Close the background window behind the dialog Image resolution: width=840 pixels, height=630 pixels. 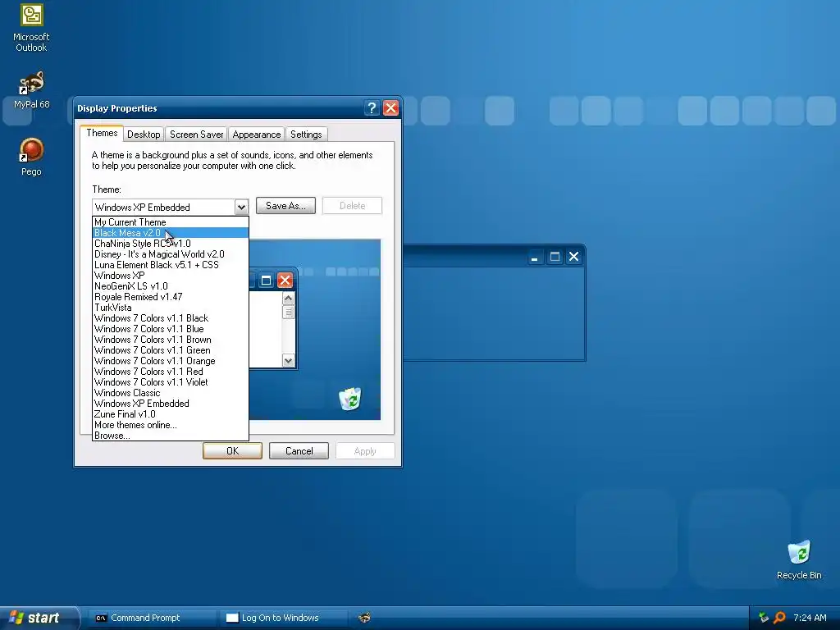click(573, 257)
